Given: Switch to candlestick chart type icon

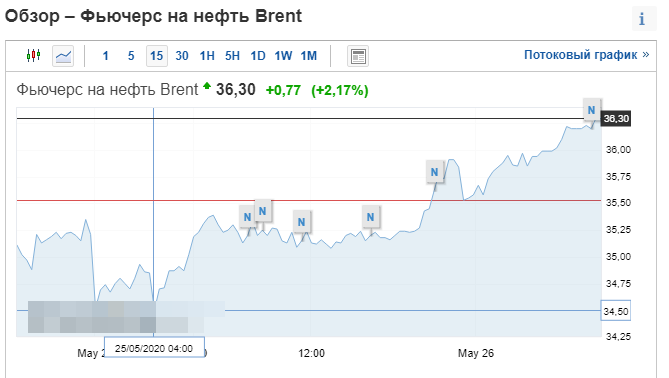Looking at the screenshot, I should coord(33,55).
